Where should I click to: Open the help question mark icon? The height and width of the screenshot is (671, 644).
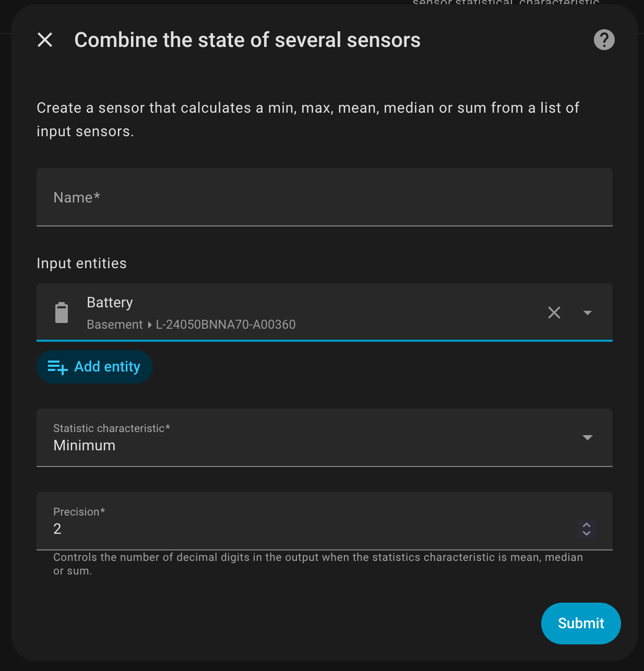(604, 40)
